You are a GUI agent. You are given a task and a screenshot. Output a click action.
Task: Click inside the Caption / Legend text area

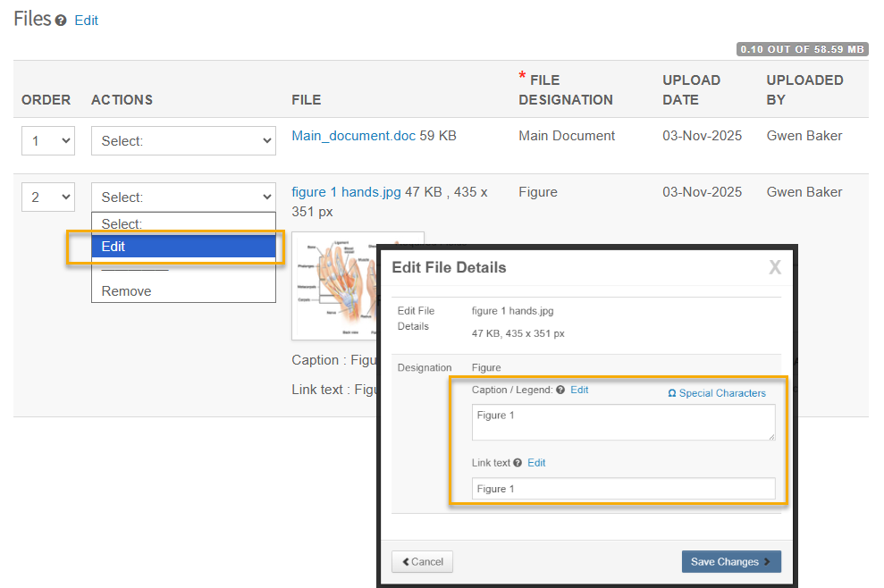point(624,423)
